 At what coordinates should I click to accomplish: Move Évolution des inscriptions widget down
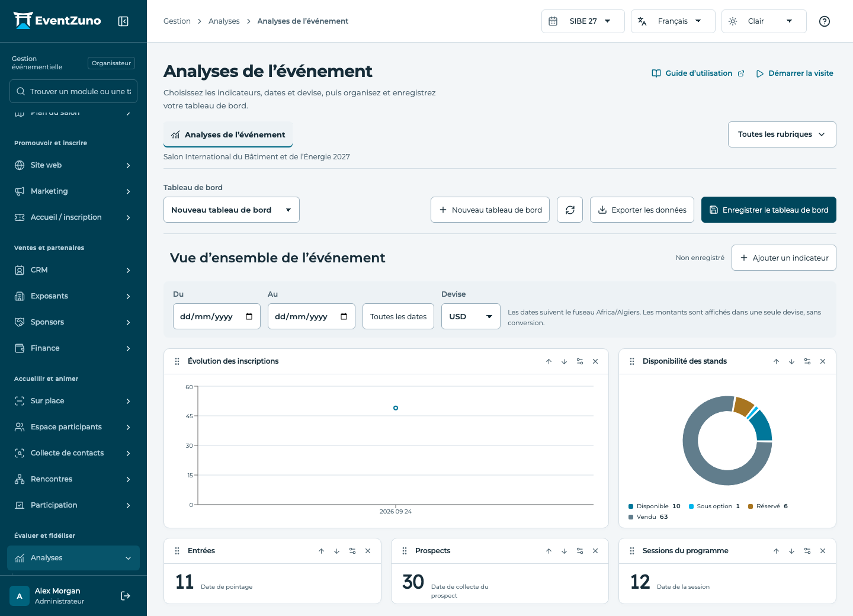coord(565,361)
